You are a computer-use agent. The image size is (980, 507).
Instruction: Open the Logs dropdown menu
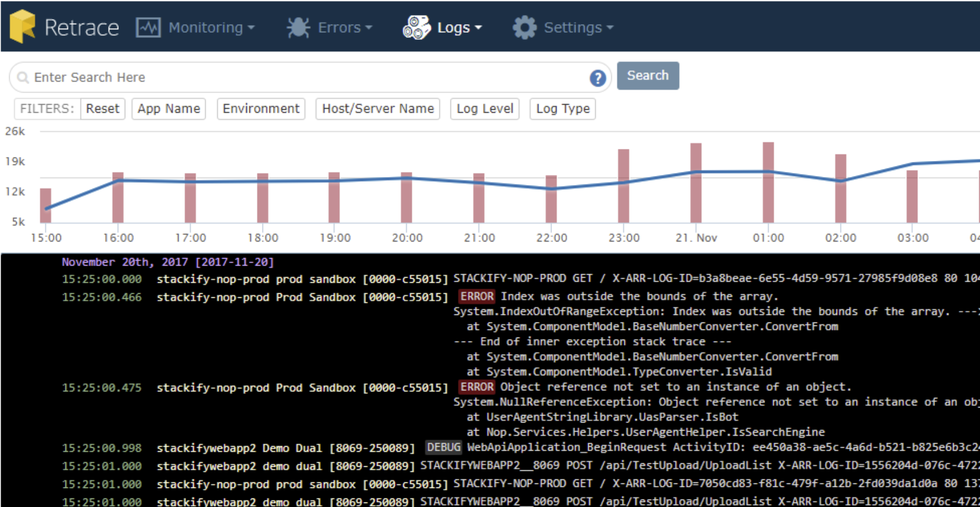coord(460,28)
